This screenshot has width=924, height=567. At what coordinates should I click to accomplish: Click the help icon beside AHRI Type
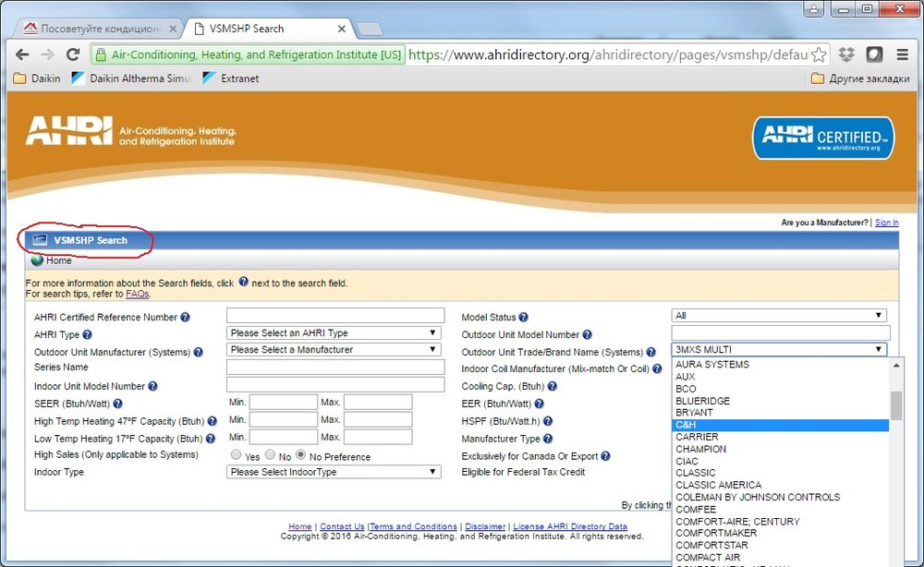click(88, 334)
